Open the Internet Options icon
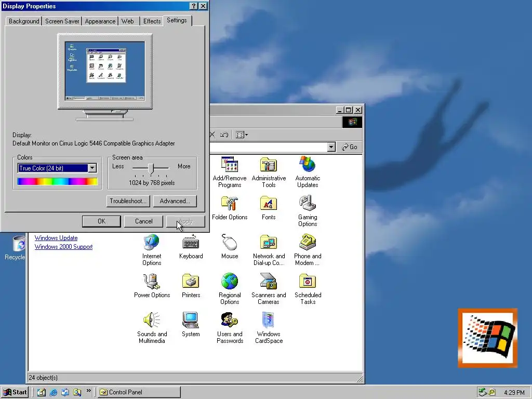 [152, 250]
